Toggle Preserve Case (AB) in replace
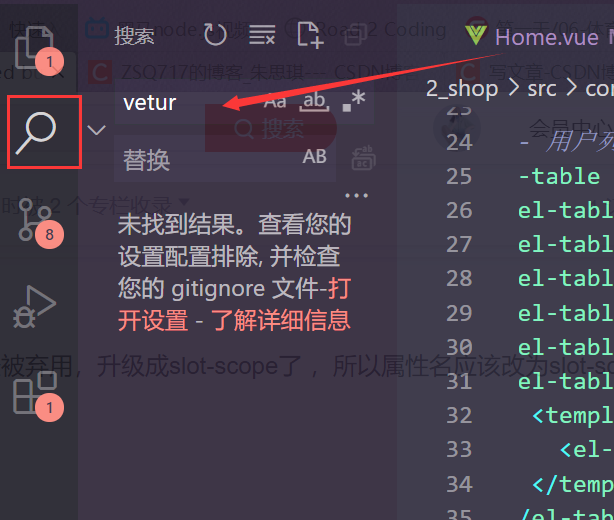The image size is (614, 520). point(314,157)
